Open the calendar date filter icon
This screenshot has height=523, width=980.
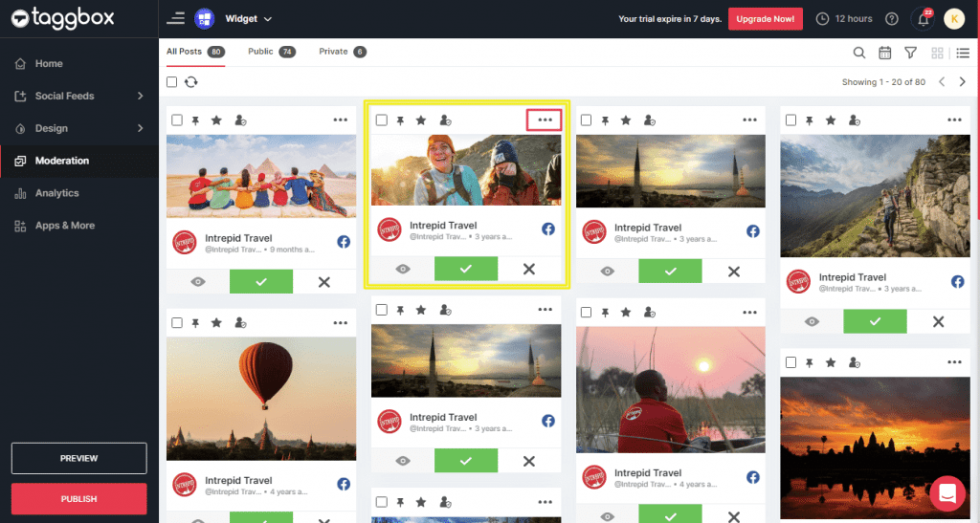pos(885,53)
